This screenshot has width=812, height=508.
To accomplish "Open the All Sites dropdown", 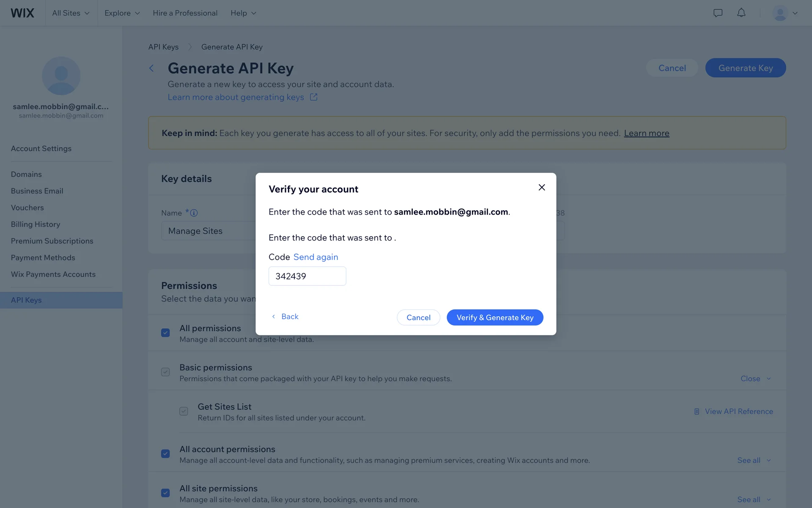I will pyautogui.click(x=71, y=13).
